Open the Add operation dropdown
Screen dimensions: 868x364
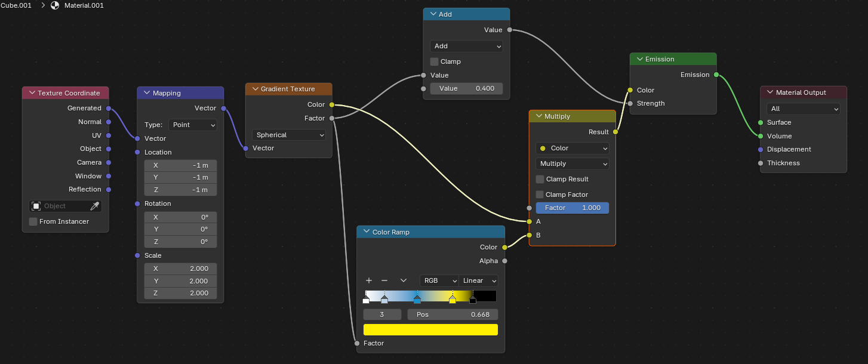[466, 46]
